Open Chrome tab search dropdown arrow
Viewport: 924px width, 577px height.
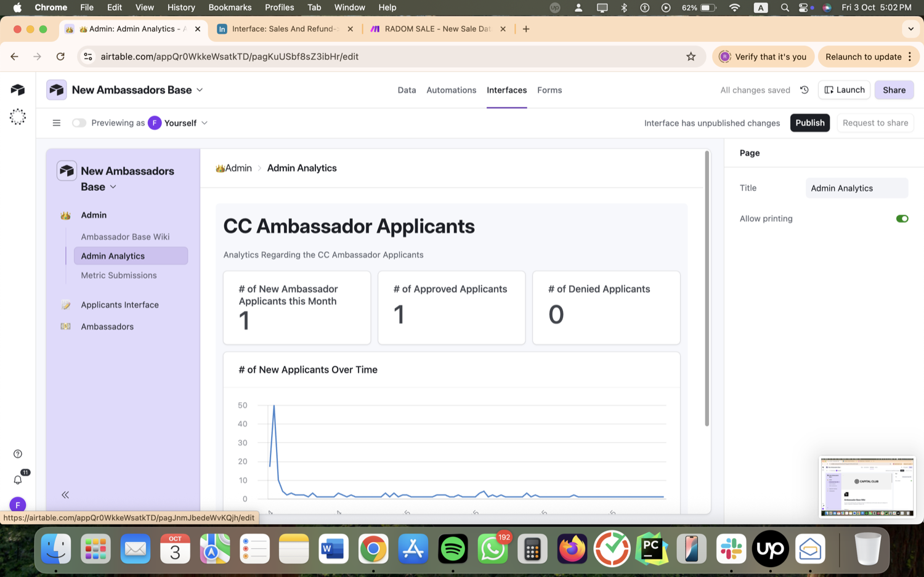click(910, 29)
